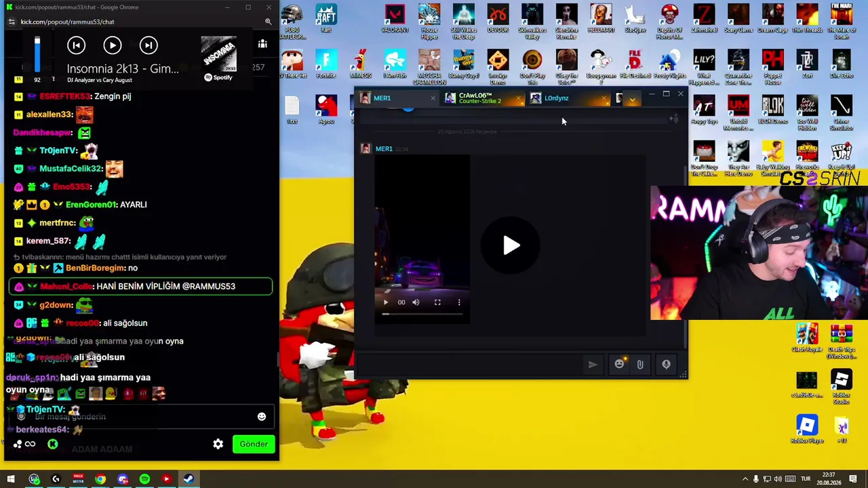
Task: Close the MER1 chat tab
Action: tap(433, 98)
